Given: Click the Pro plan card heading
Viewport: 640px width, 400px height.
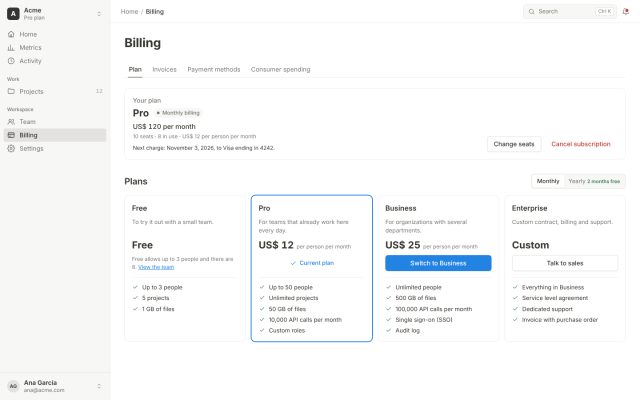Looking at the screenshot, I should click(x=264, y=208).
